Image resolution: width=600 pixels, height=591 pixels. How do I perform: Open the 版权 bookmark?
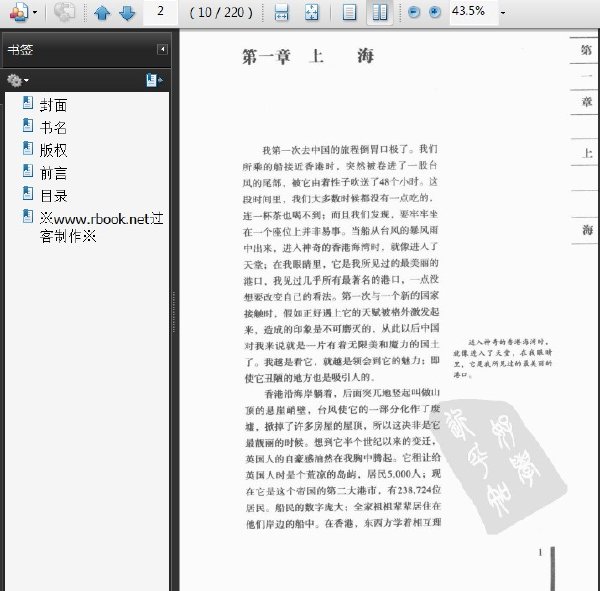click(54, 150)
